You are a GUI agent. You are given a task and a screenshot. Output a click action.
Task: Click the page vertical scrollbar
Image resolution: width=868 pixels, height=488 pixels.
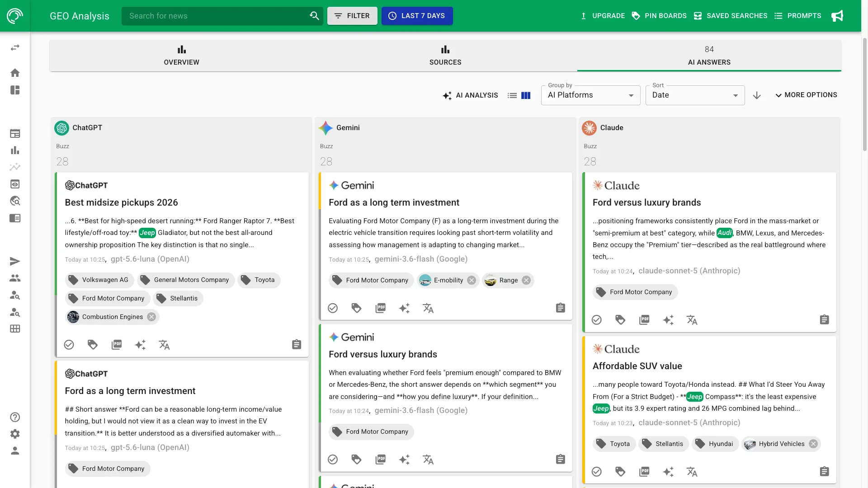[864, 94]
